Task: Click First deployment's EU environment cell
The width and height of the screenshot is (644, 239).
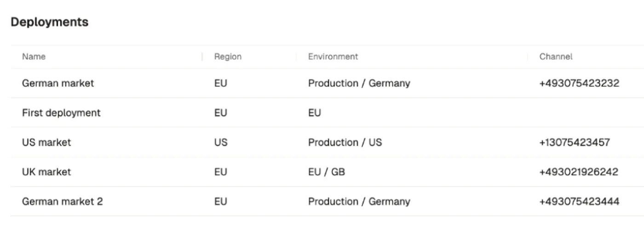Action: click(315, 113)
